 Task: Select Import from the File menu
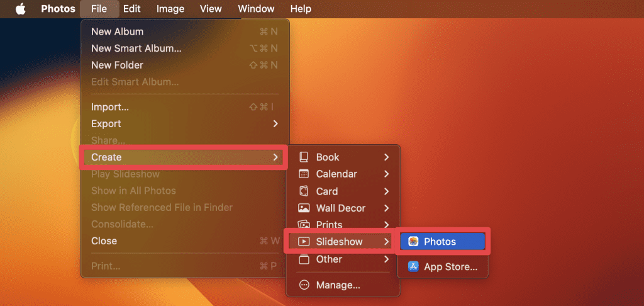click(x=110, y=107)
